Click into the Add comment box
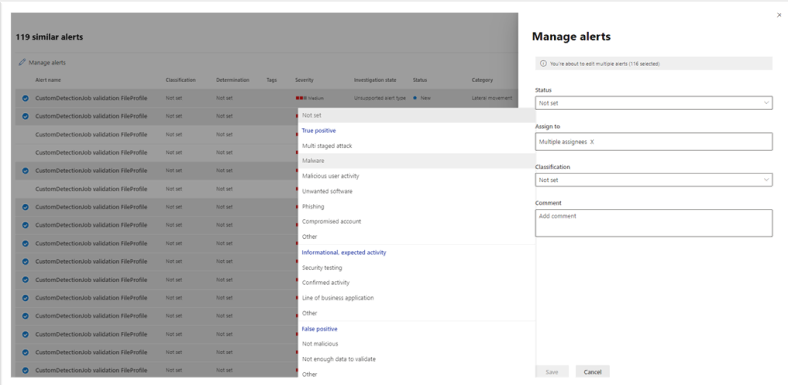Screen dimensions: 788x385 654,223
